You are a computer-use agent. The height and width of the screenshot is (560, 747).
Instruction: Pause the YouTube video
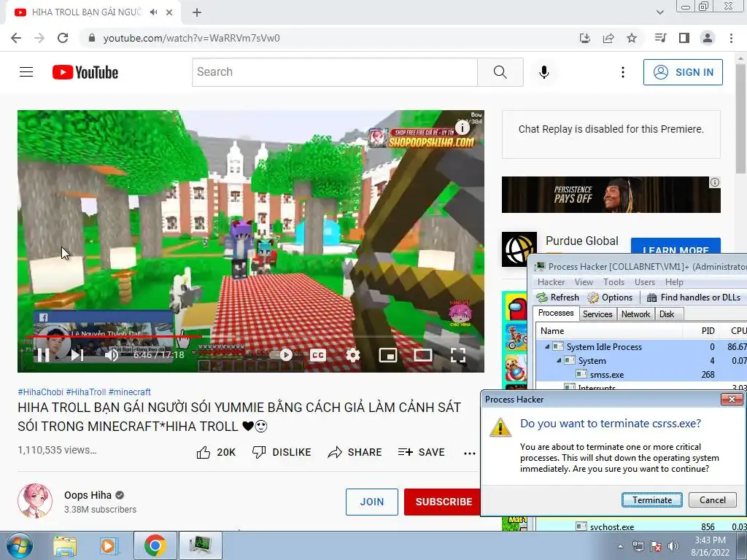tap(43, 355)
